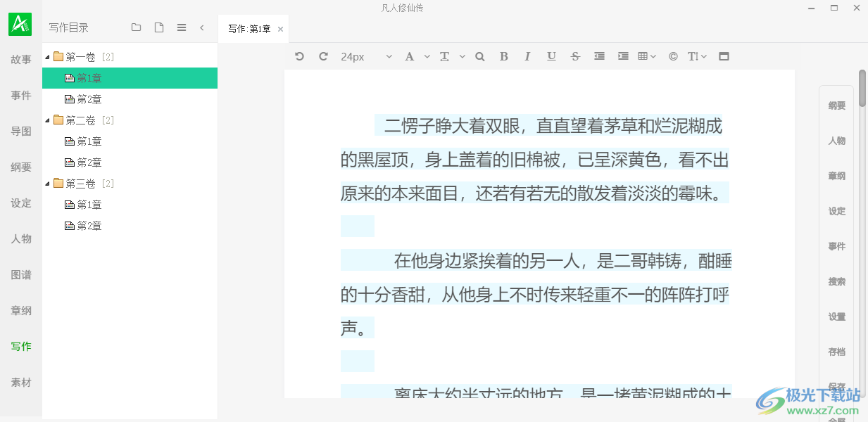Toggle italic formatting

click(x=527, y=56)
